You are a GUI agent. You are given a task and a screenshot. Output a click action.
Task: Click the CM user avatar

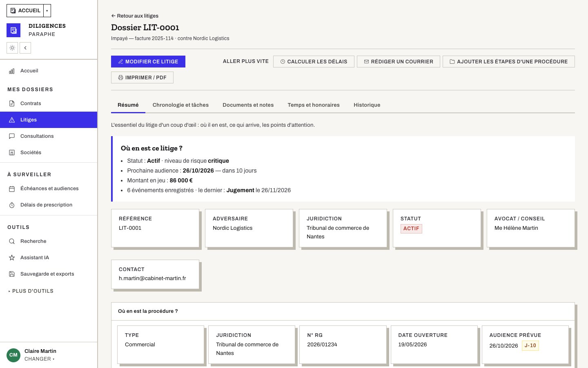[x=13, y=355]
